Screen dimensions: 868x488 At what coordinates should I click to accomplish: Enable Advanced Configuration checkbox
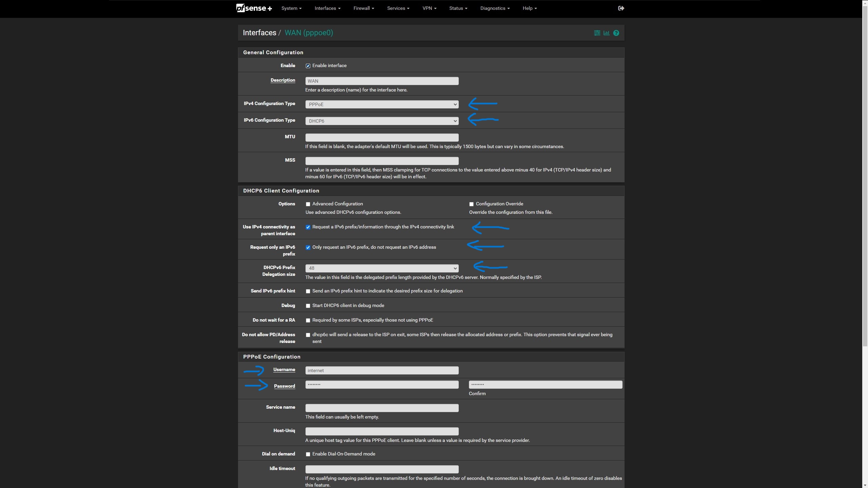pyautogui.click(x=308, y=204)
